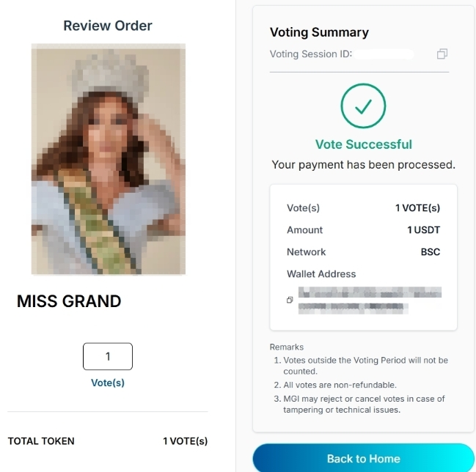The width and height of the screenshot is (476, 472).
Task: Click the blurred wallet address text
Action: pyautogui.click(x=370, y=300)
